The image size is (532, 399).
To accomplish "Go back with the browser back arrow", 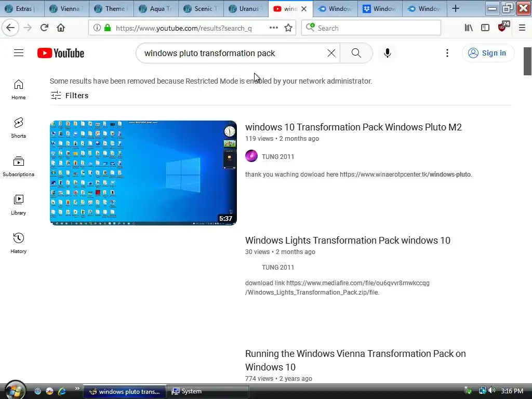I will pyautogui.click(x=10, y=28).
